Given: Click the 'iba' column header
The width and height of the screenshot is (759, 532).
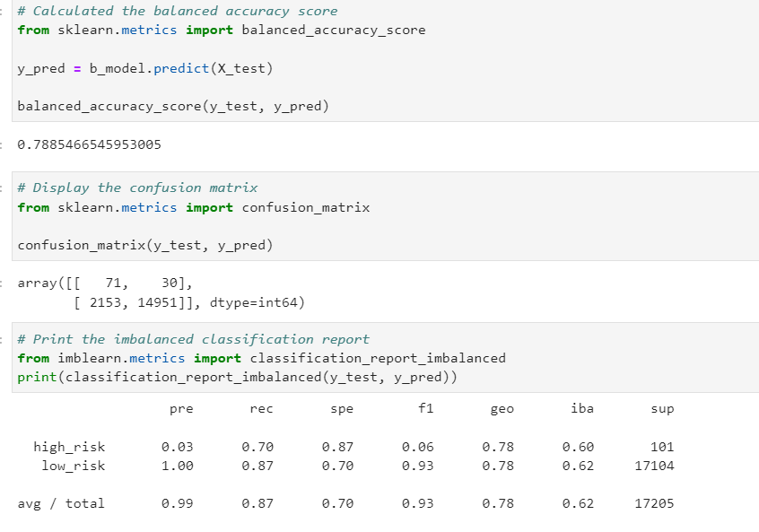Looking at the screenshot, I should click(x=581, y=408).
